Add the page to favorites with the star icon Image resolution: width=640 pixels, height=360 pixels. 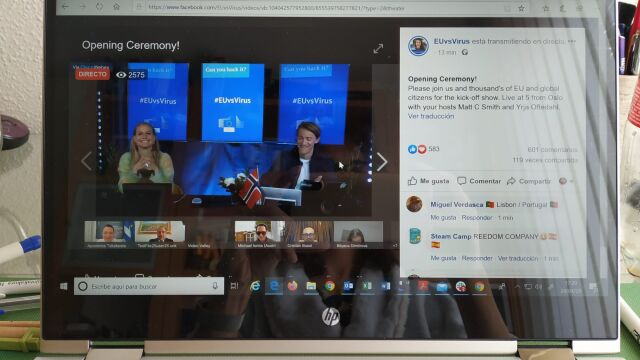tap(521, 8)
